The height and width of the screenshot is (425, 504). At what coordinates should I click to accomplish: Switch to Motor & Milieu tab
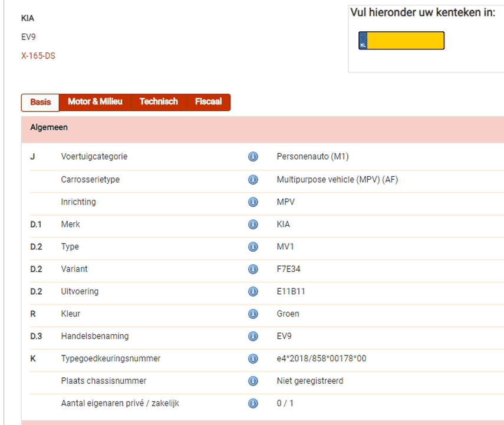[95, 102]
